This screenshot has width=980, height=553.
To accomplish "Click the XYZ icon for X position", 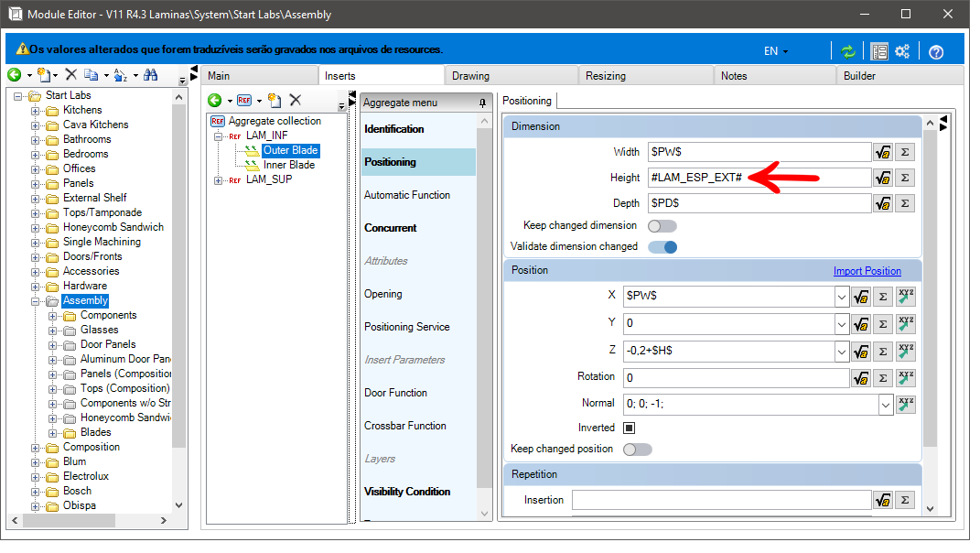I will coord(906,296).
